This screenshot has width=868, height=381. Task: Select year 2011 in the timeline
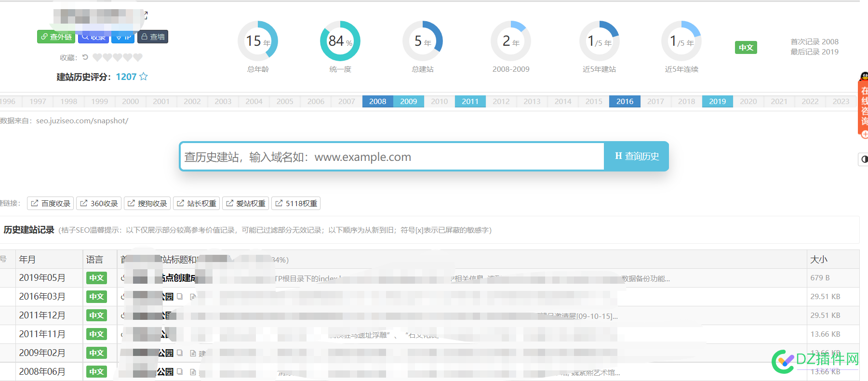(x=470, y=101)
